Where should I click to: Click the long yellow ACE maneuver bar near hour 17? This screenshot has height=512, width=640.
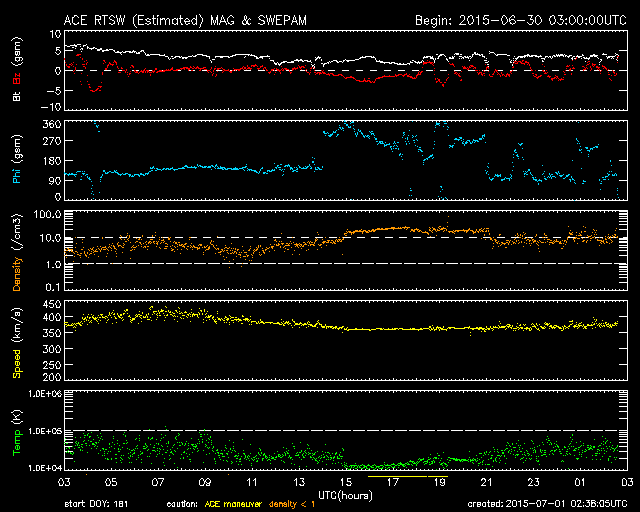[397, 476]
